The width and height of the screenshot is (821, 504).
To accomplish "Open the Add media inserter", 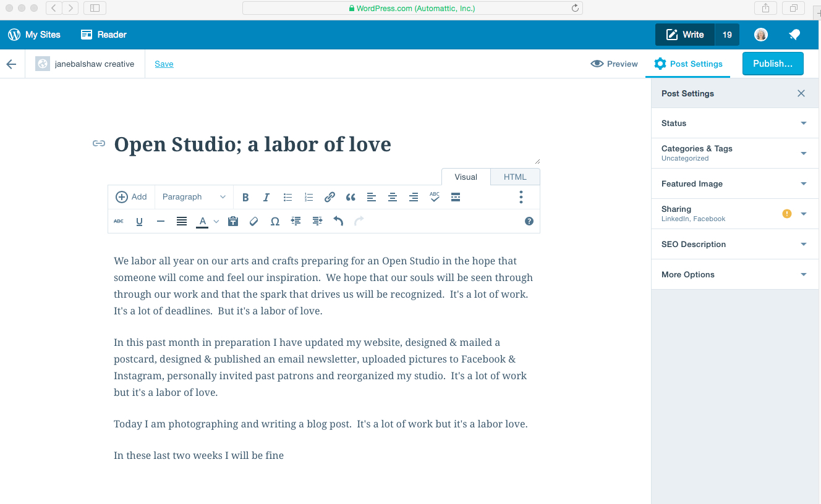I will pyautogui.click(x=131, y=196).
